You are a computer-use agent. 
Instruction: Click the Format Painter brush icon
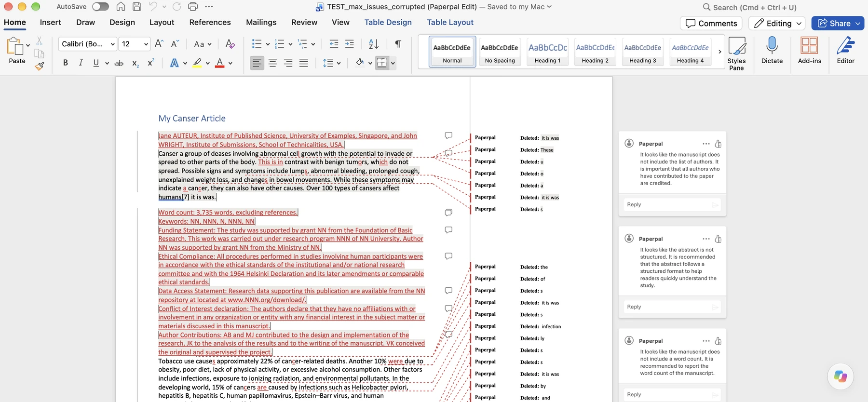pyautogui.click(x=40, y=66)
